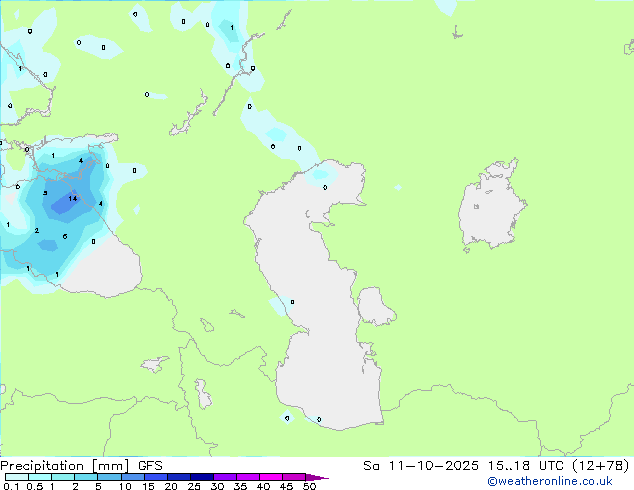The image size is (634, 490).
Task: Click the 0.5–1 mm legend color swatch
Action: click(40, 477)
